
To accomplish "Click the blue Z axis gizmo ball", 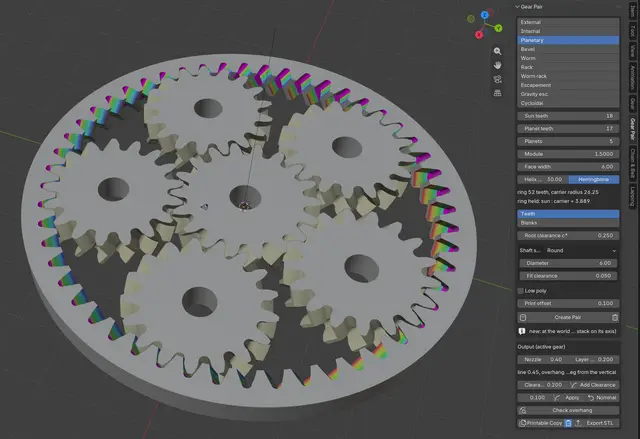I will (484, 15).
